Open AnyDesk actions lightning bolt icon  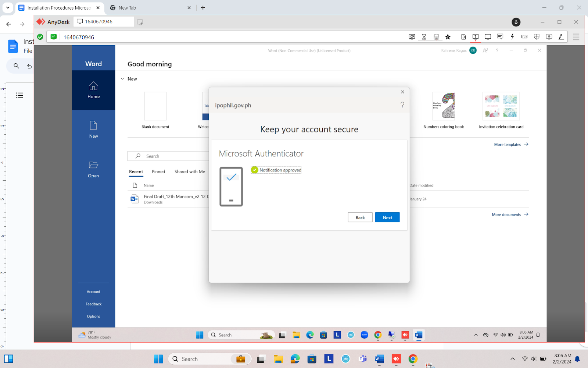[x=512, y=37]
